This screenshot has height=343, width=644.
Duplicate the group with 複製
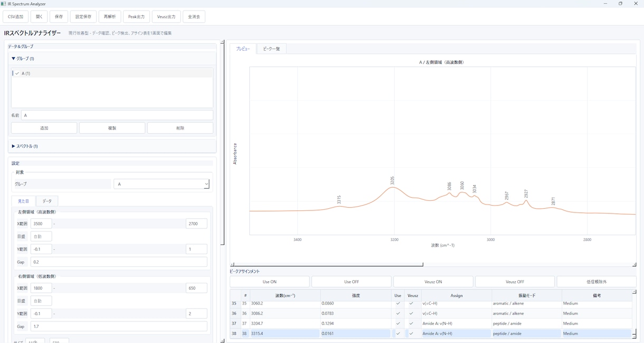(x=112, y=128)
